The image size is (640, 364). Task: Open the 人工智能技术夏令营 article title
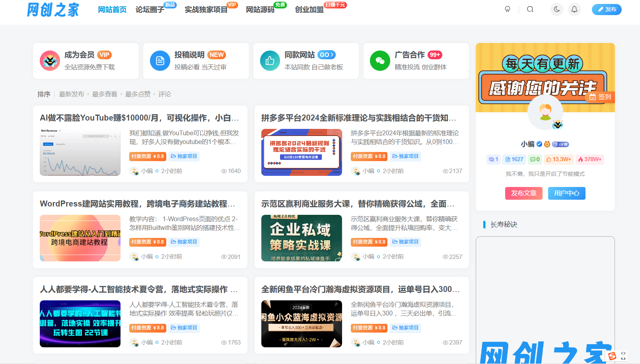[x=139, y=289]
